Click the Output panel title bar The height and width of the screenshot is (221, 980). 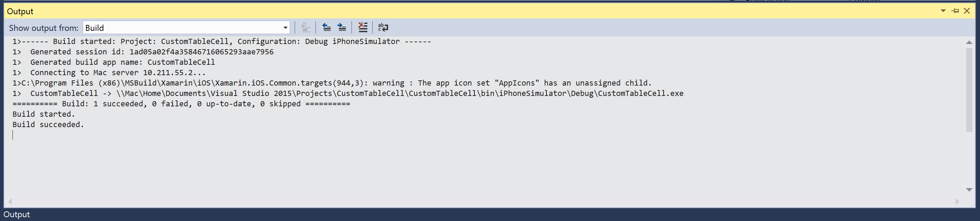tap(472, 11)
